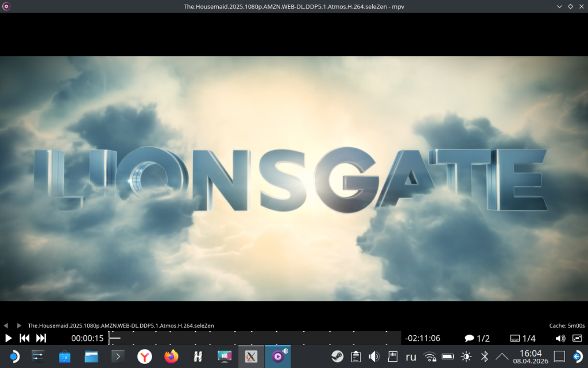Cycle subtitle track 1/2
The height and width of the screenshot is (368, 588).
(477, 338)
